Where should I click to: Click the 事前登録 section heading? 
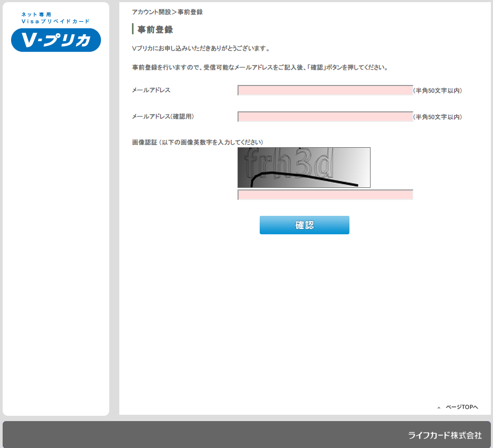(x=155, y=30)
